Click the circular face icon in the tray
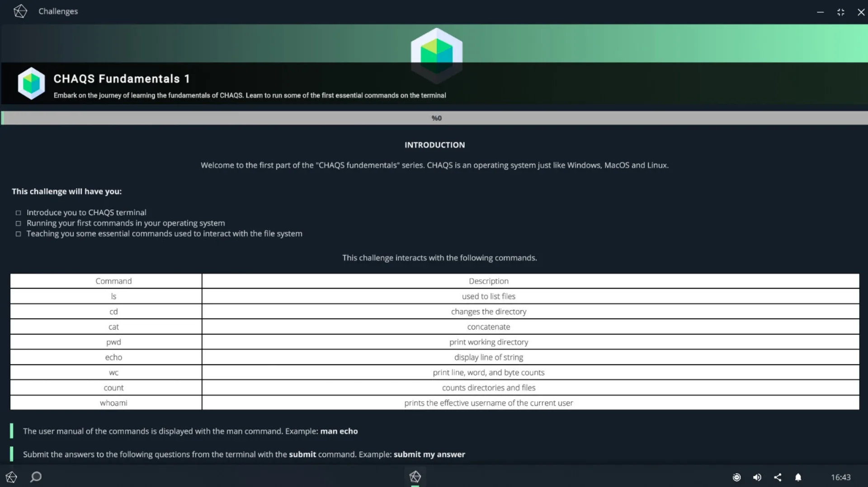The image size is (868, 487). tap(736, 478)
